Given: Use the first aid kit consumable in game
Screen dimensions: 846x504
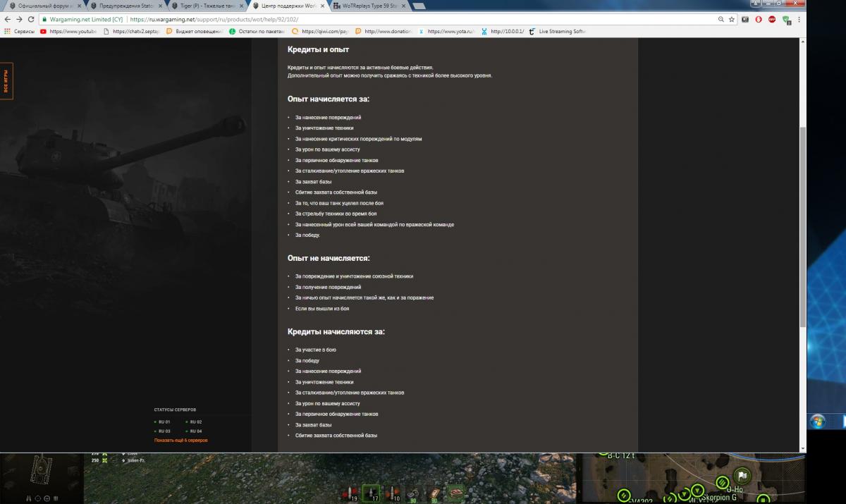Looking at the screenshot, I should pos(435,494).
